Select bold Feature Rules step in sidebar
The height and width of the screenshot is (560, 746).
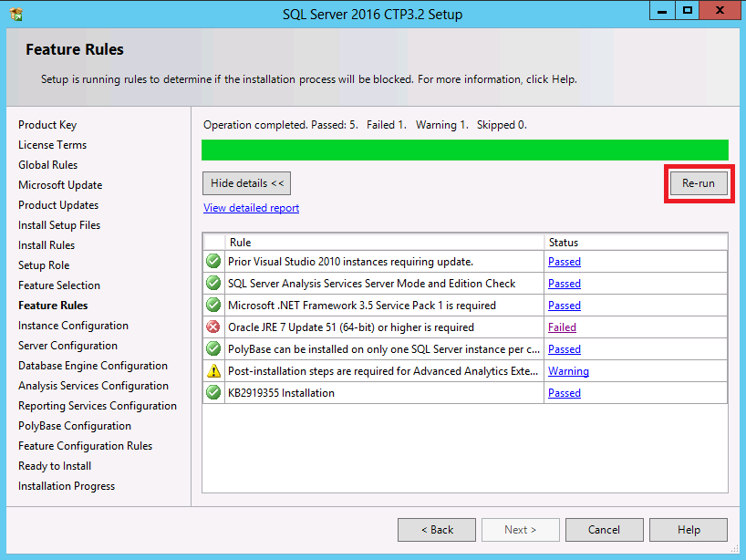tap(53, 305)
